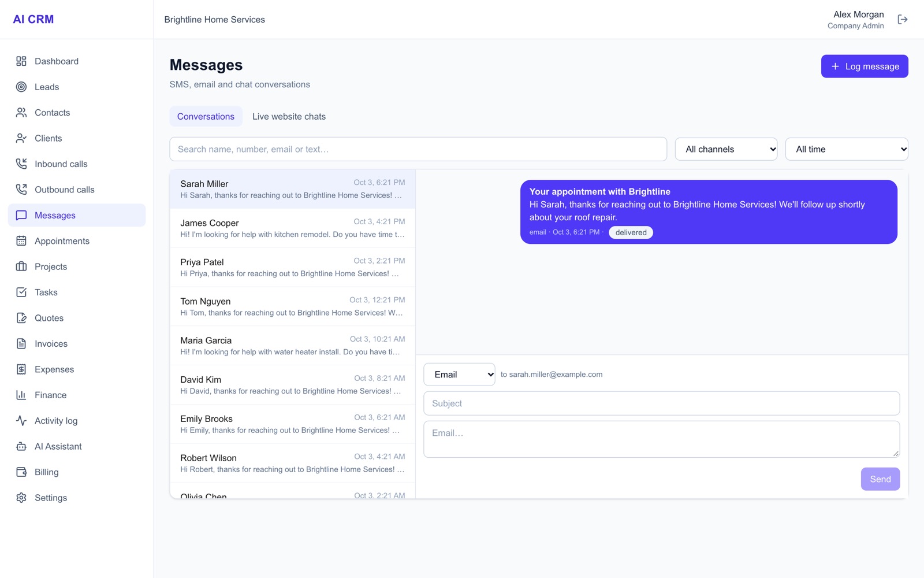Select the Contacts people icon
924x578 pixels.
point(21,113)
